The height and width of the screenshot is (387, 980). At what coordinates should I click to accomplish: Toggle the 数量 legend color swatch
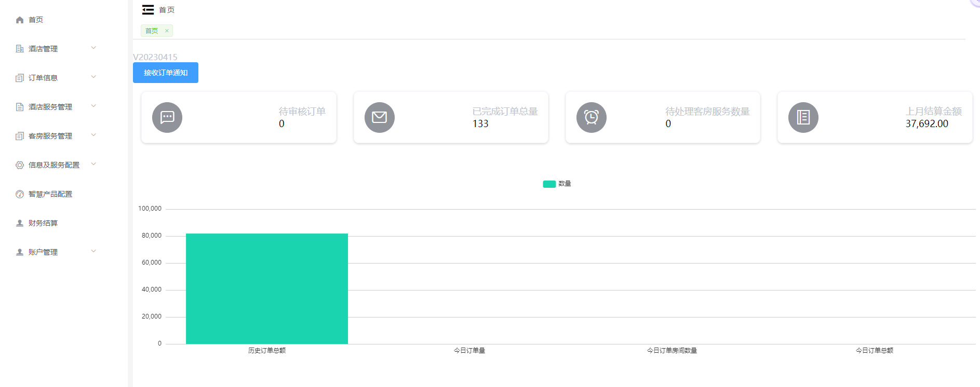click(x=549, y=184)
